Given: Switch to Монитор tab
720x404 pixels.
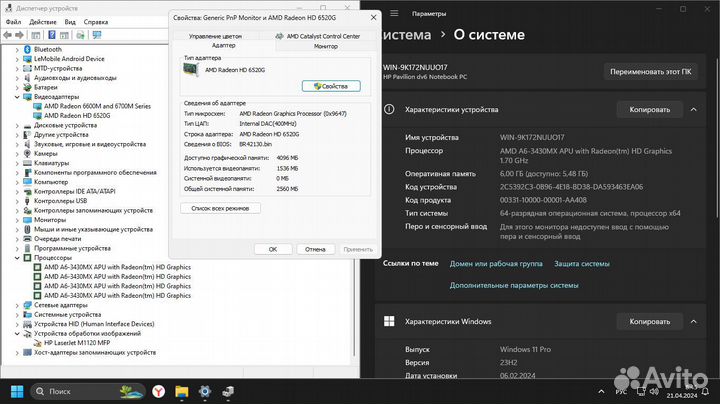Looking at the screenshot, I should (x=326, y=46).
